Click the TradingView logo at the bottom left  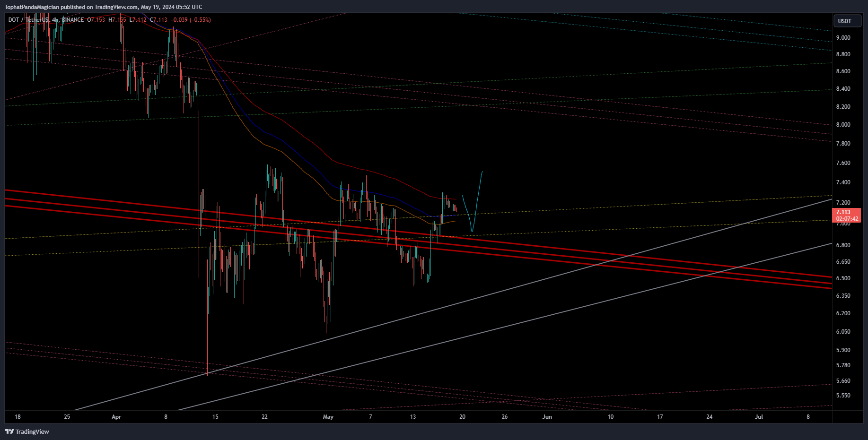(27, 431)
